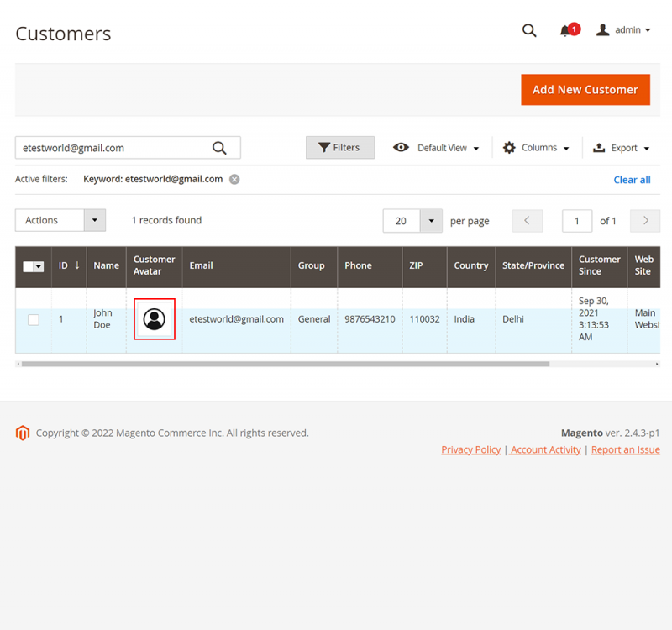Expand the Default View dropdown
The width and height of the screenshot is (672, 630).
point(448,148)
